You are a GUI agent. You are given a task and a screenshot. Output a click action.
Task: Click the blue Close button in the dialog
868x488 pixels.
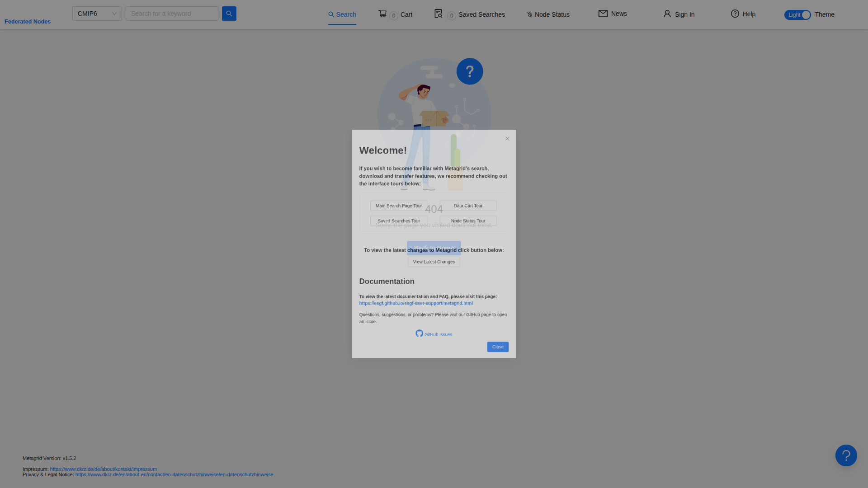pyautogui.click(x=498, y=347)
